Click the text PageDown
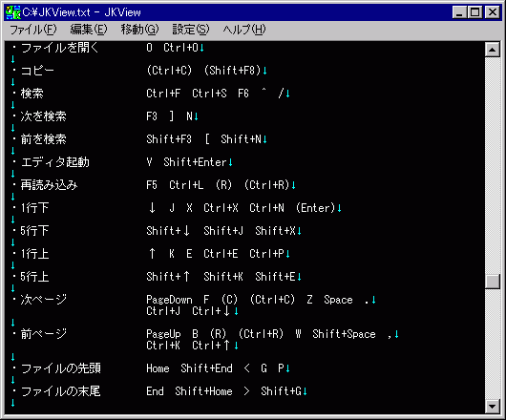Image resolution: width=506 pixels, height=420 pixels. pos(169,300)
